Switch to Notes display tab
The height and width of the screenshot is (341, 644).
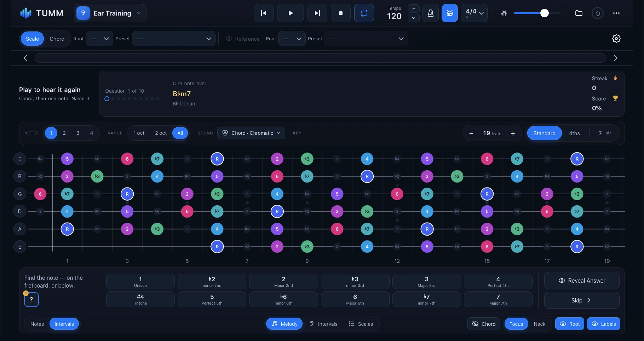coord(37,324)
